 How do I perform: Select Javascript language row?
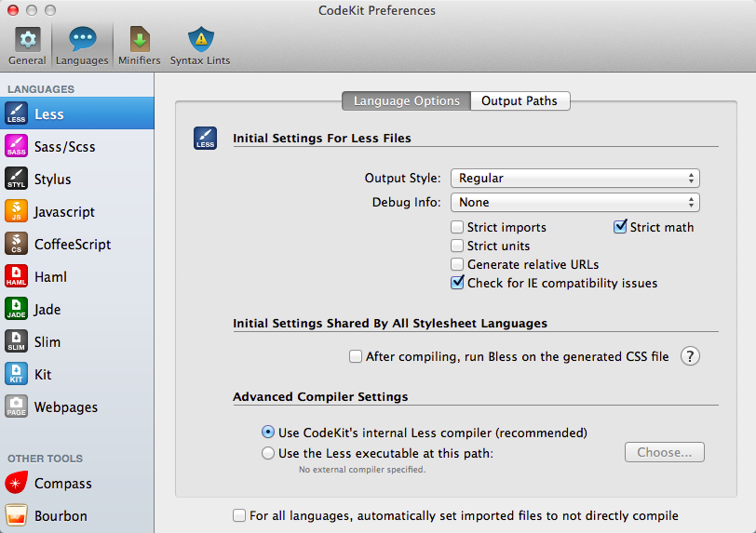(x=77, y=211)
